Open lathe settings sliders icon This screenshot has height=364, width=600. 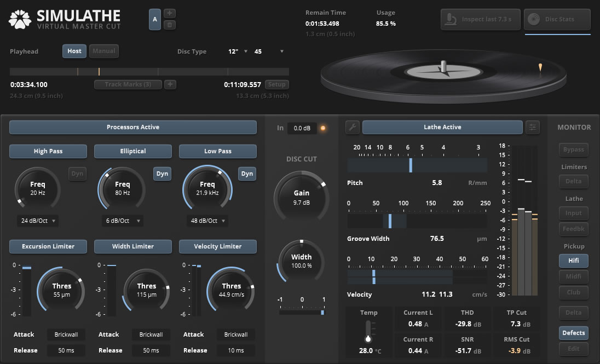click(533, 128)
